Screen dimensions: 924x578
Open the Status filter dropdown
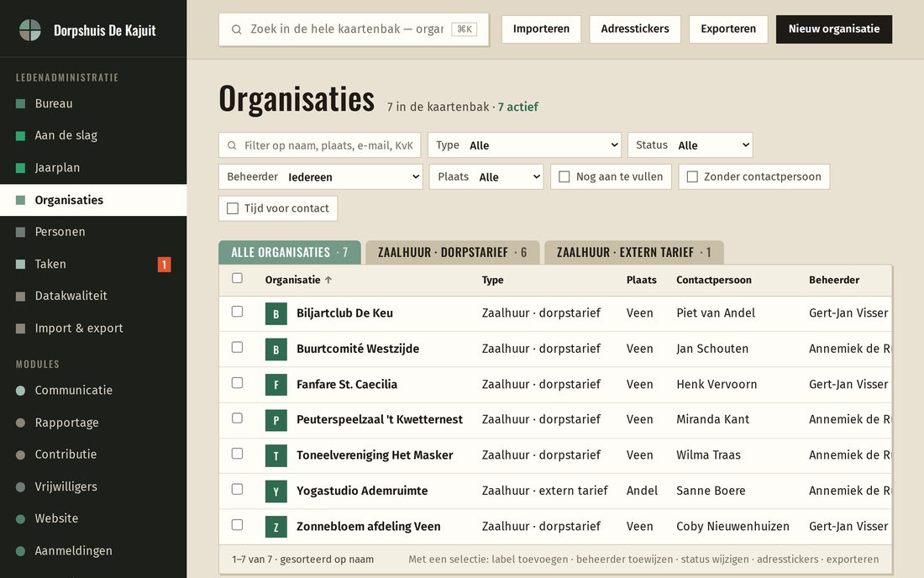pyautogui.click(x=690, y=145)
